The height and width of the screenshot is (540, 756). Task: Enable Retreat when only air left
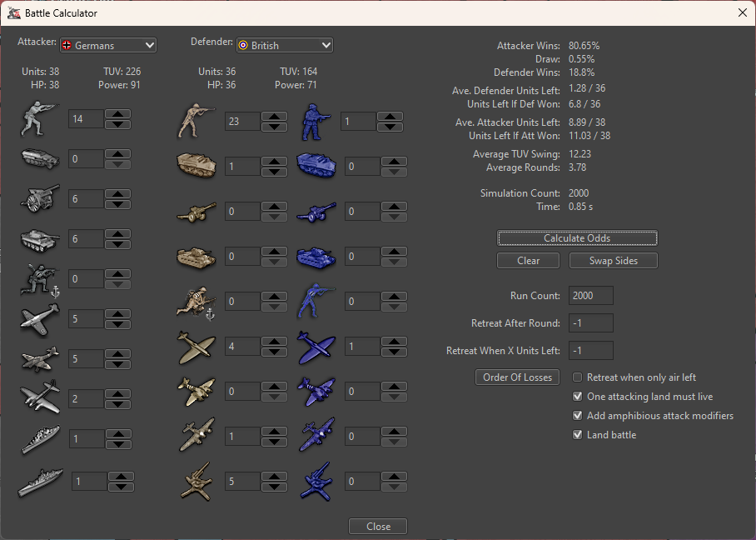pyautogui.click(x=579, y=377)
